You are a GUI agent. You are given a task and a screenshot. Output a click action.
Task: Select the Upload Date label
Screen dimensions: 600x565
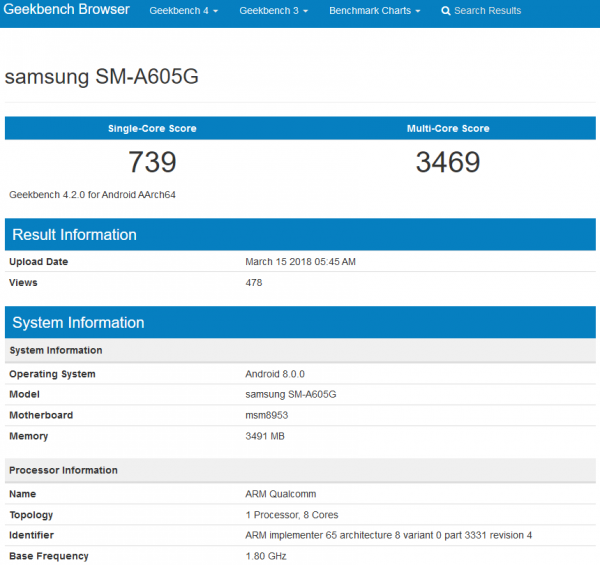(39, 262)
